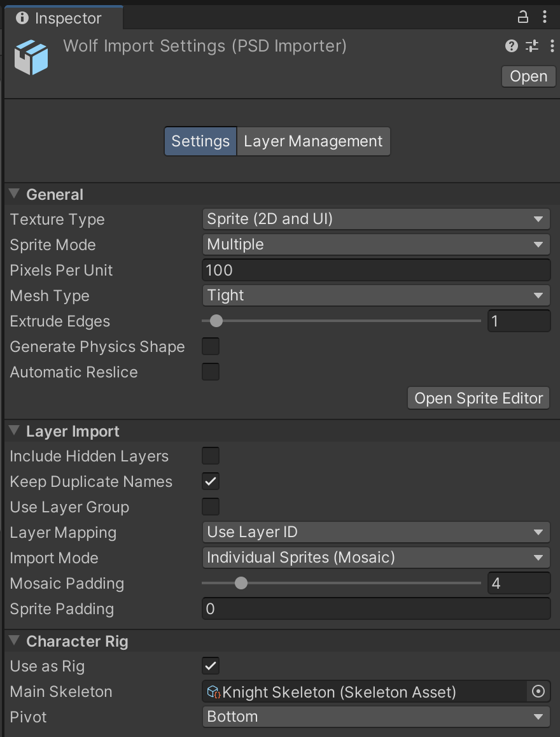Click the Mosaic Padding slider handle
Viewport: 560px width, 737px height.
pos(241,583)
